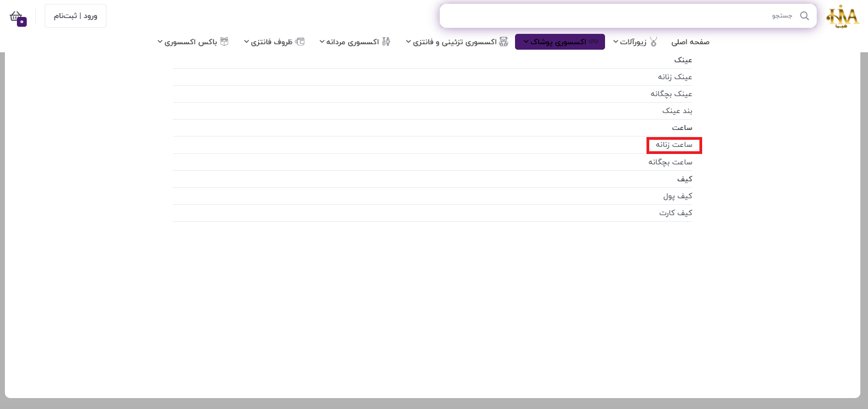
Task: Click the gift box icon in menu
Action: click(x=224, y=42)
